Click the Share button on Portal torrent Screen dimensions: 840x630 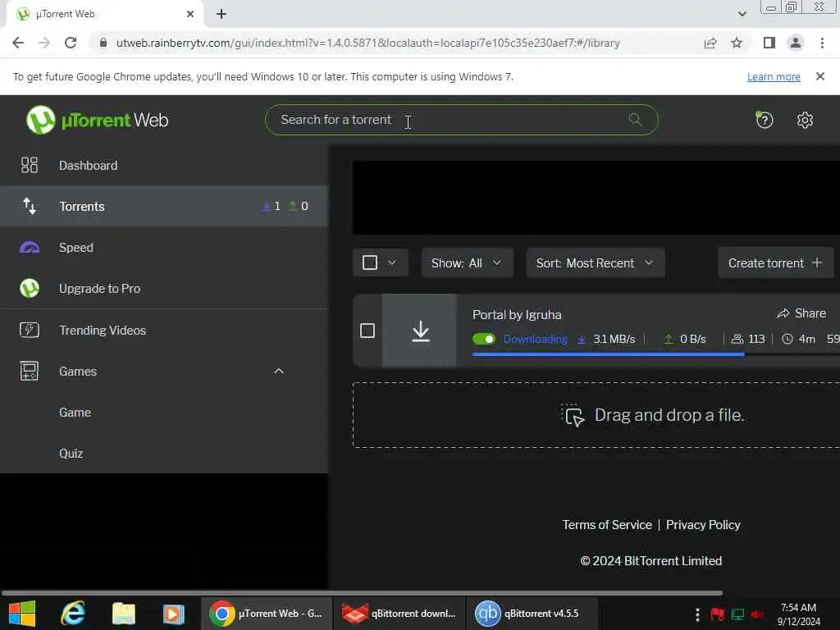click(801, 313)
